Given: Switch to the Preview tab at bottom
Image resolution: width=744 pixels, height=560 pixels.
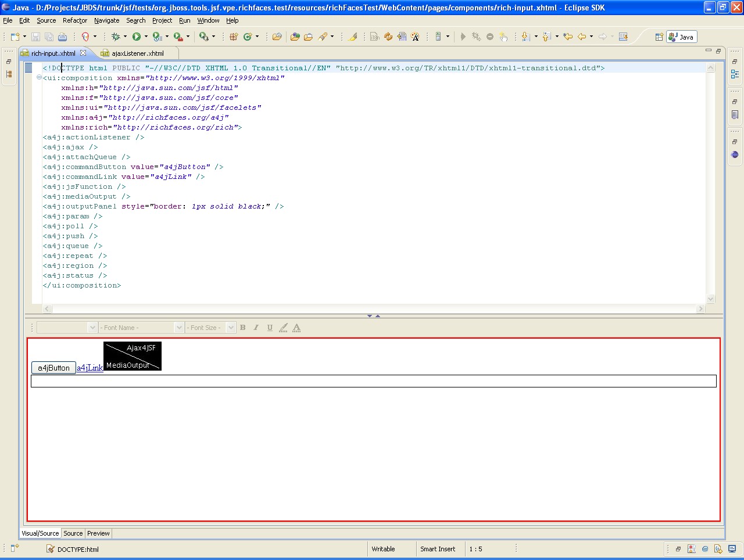Looking at the screenshot, I should coord(98,533).
